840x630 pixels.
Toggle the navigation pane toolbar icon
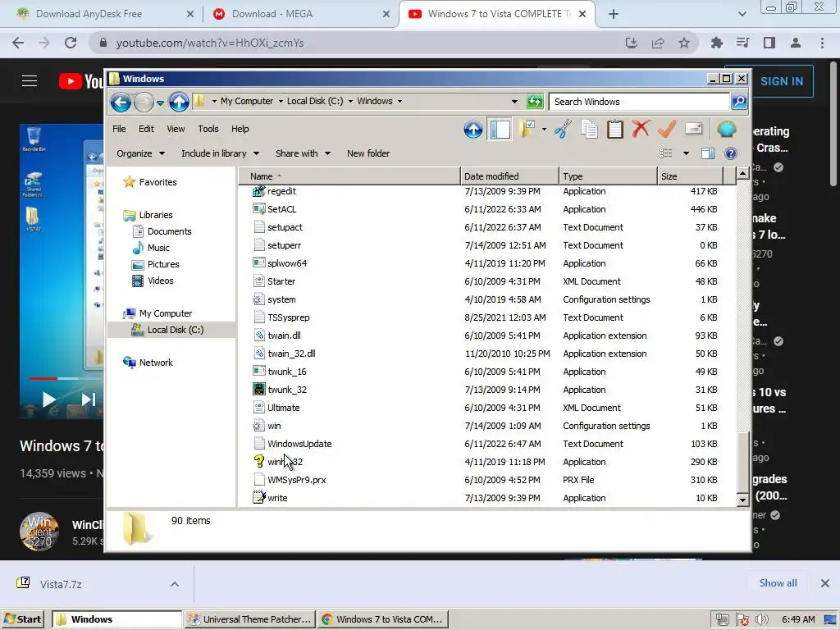coord(500,129)
